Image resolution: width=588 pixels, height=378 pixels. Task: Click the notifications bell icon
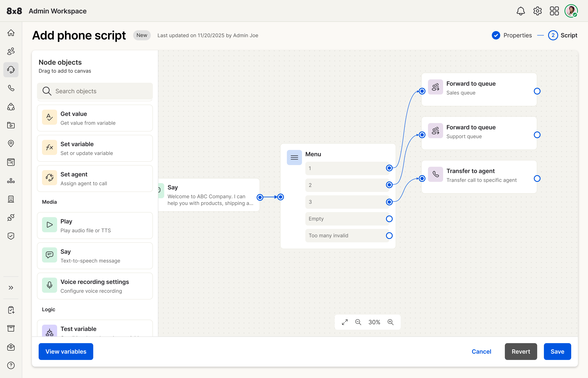[x=521, y=11]
